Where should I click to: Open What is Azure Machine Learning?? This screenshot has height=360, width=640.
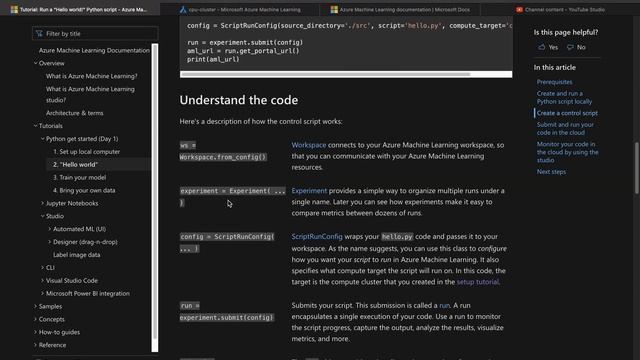tap(91, 76)
